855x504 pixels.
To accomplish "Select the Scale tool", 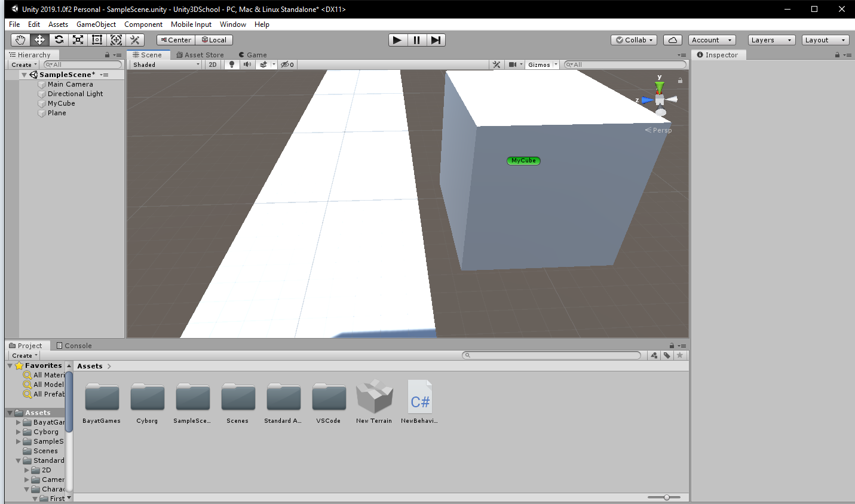I will 78,40.
